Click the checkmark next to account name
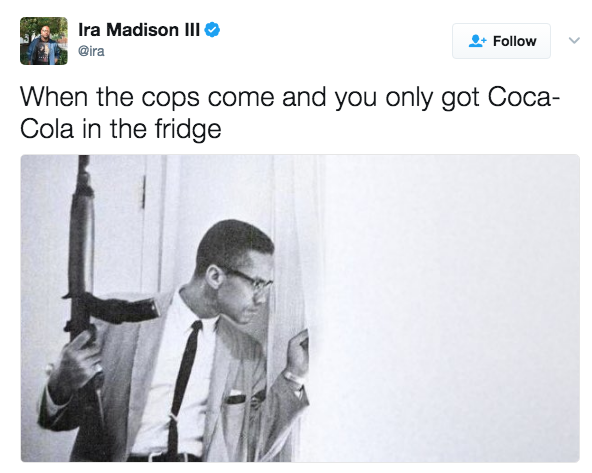Viewport: 592px width, 473px height. (212, 30)
